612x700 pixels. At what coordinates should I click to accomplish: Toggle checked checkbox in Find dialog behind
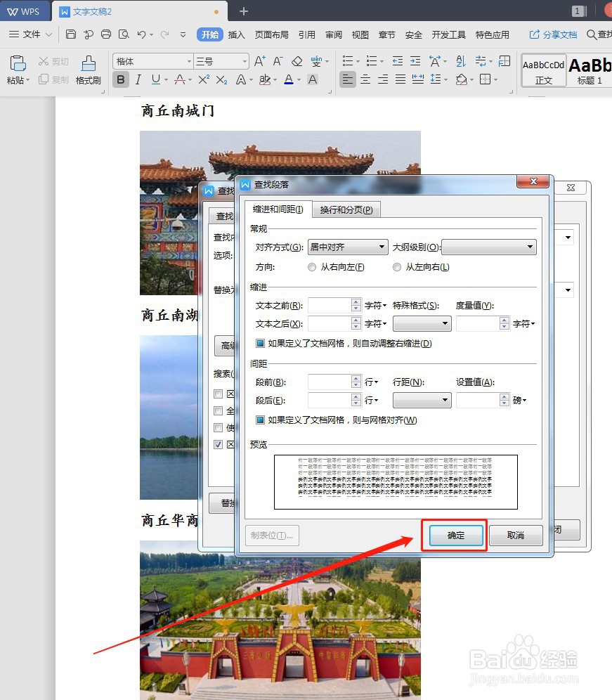[x=218, y=445]
